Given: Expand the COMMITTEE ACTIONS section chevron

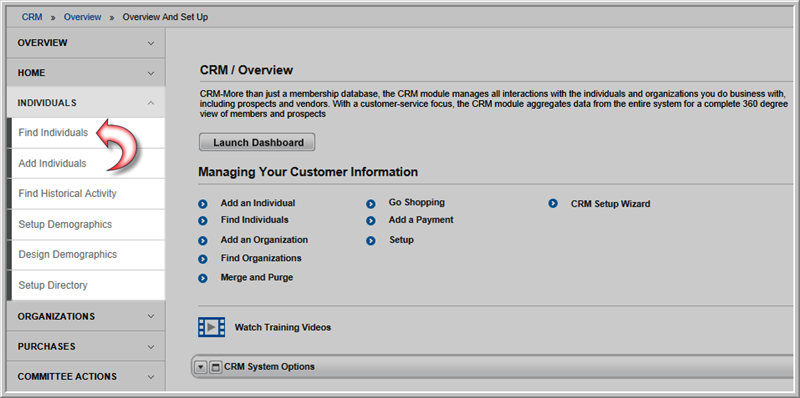Looking at the screenshot, I should [151, 377].
